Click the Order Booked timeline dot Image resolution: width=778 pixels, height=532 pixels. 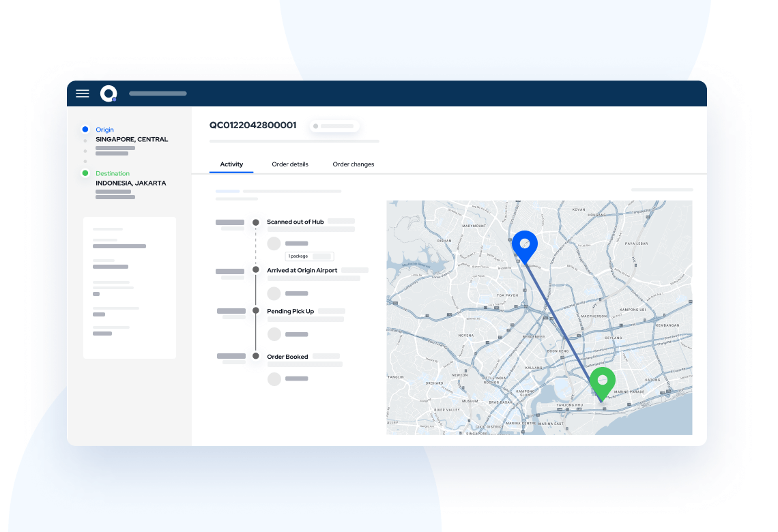point(255,356)
